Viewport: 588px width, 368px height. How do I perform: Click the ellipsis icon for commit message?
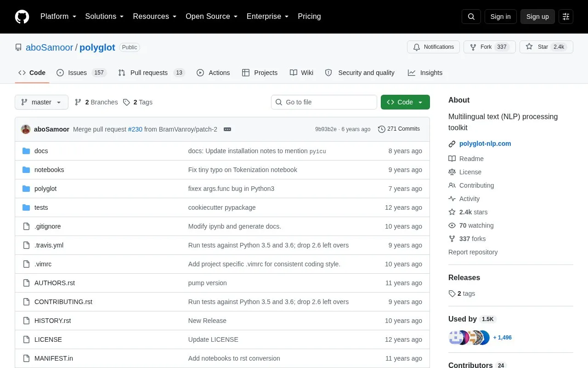coord(227,129)
